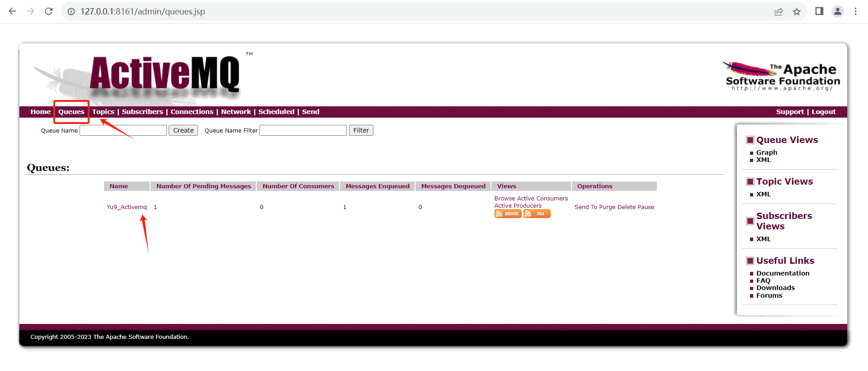Open the Documentation useful link
This screenshot has height=371, width=868.
783,273
